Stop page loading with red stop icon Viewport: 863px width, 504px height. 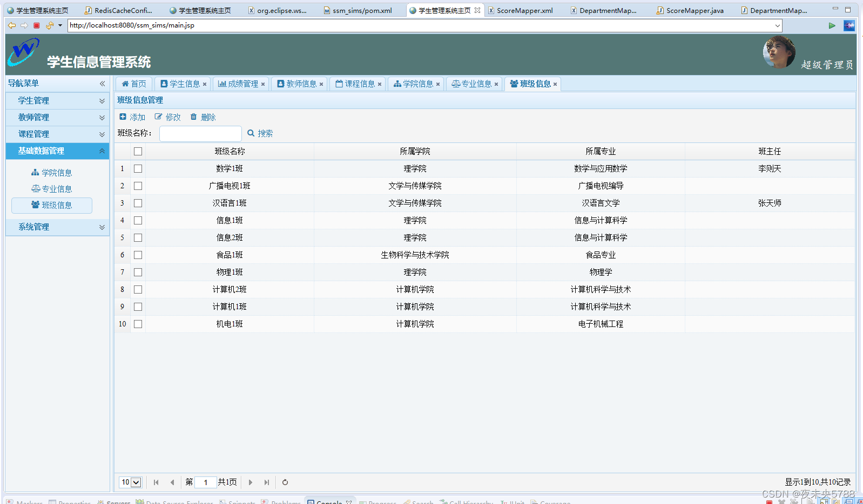pos(36,25)
